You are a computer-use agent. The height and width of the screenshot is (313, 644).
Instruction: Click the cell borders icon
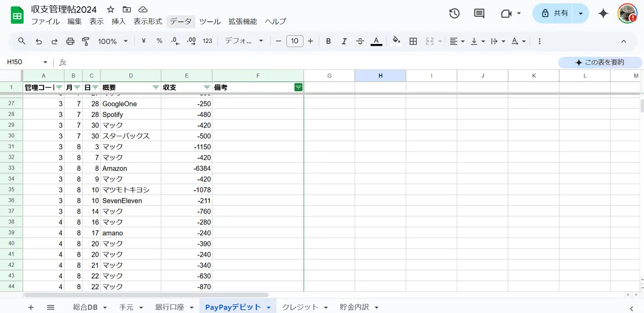[413, 41]
